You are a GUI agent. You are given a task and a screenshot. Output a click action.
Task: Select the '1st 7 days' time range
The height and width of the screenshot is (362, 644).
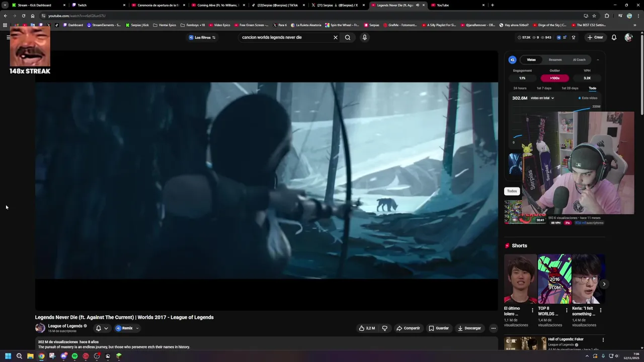(544, 88)
